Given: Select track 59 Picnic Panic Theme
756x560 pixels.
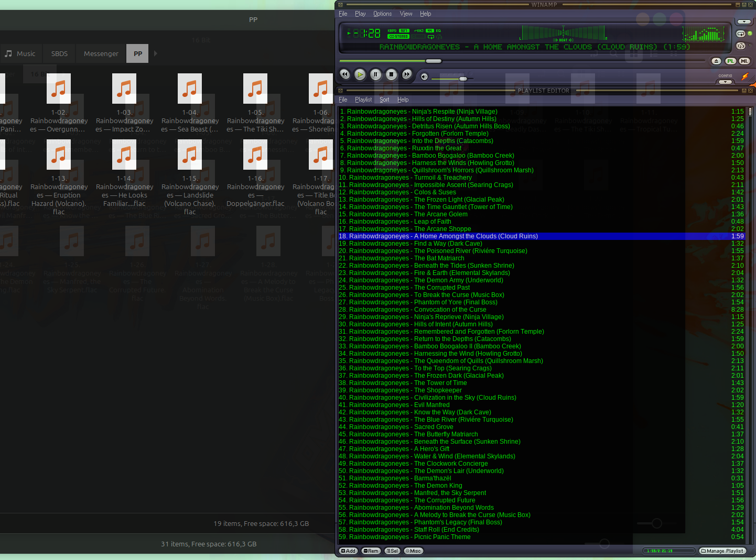Looking at the screenshot, I should coord(541,537).
